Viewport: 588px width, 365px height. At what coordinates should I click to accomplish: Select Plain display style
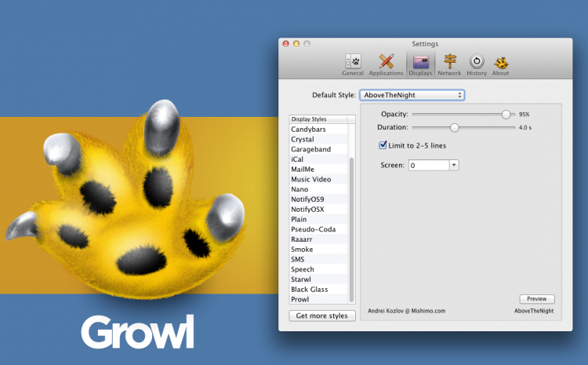coord(318,219)
